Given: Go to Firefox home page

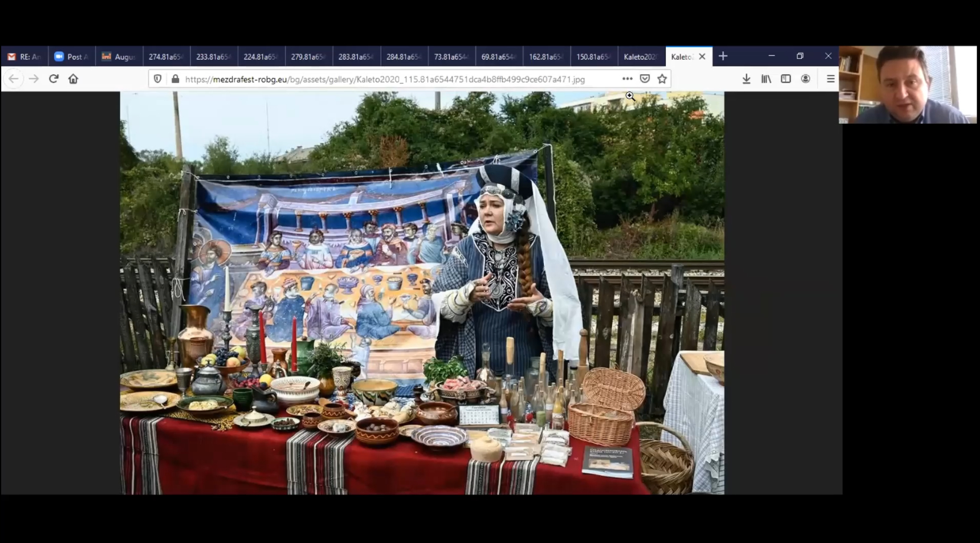Looking at the screenshot, I should 73,79.
